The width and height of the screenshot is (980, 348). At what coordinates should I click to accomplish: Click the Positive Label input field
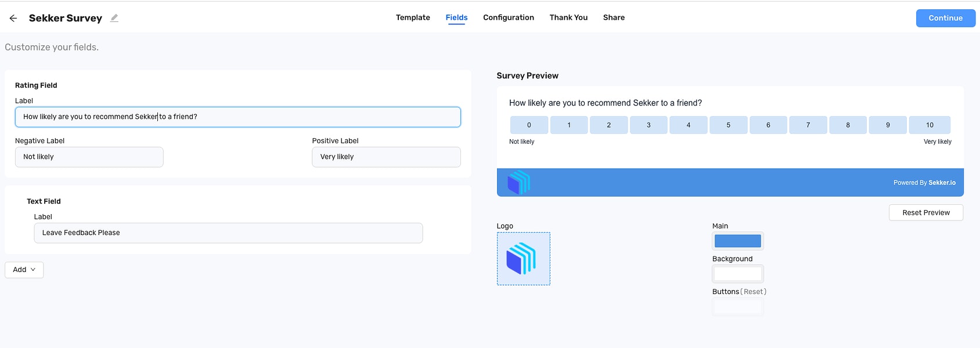coord(386,157)
